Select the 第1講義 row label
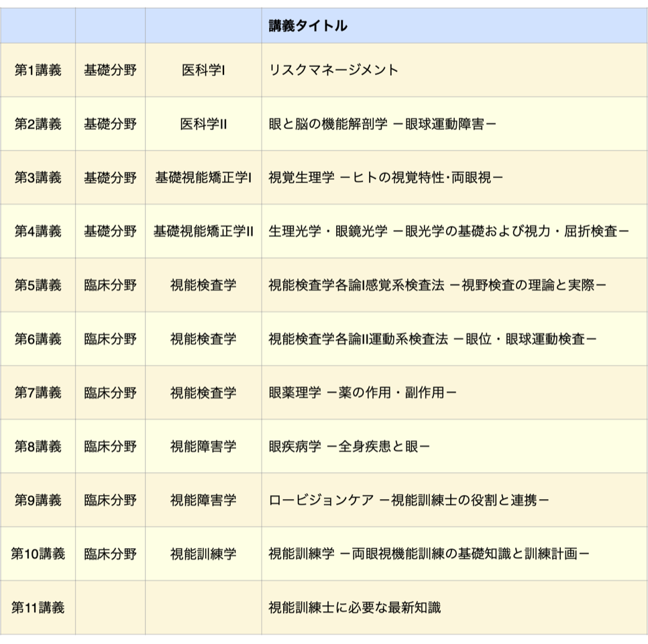The height and width of the screenshot is (644, 648). pos(38,70)
